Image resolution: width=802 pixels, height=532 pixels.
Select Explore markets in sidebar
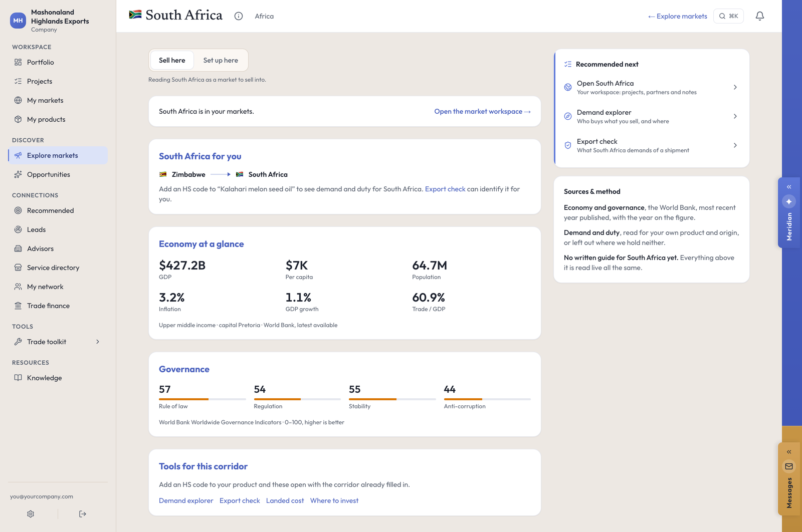[58, 155]
